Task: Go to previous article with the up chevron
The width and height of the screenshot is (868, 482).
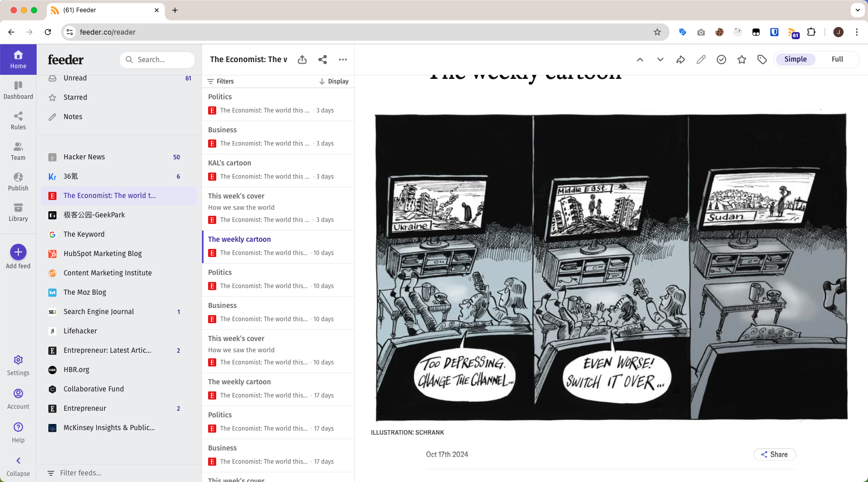Action: point(640,60)
